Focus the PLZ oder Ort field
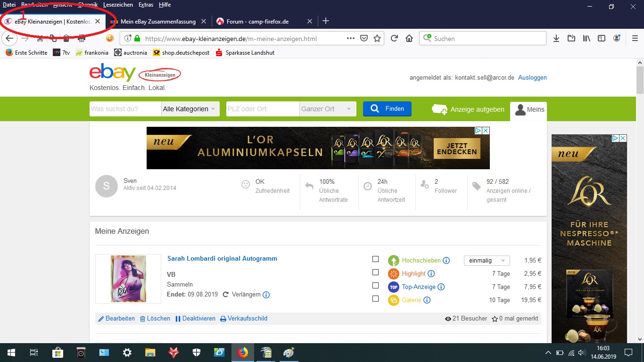 (x=263, y=109)
